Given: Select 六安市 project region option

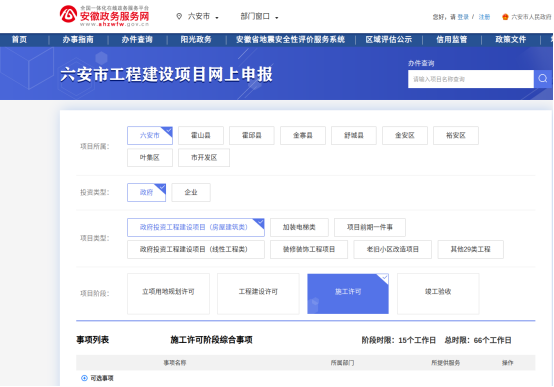Looking at the screenshot, I should (150, 135).
